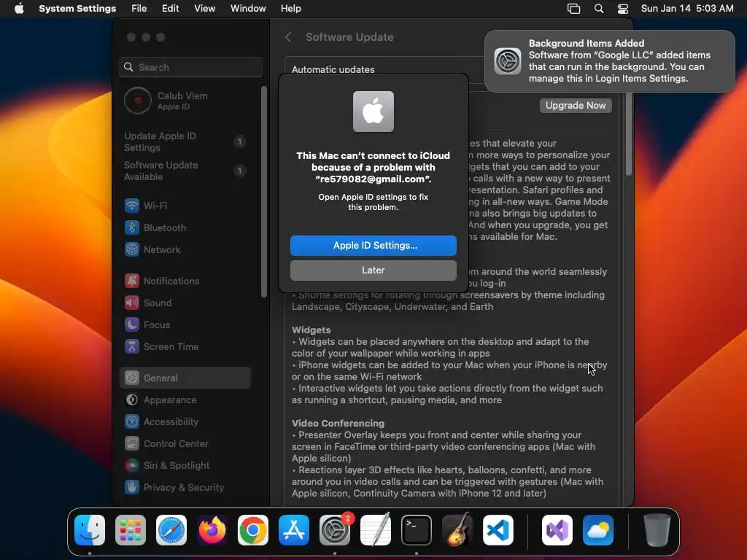Open Control Center sidebar icon
747x560 pixels.
132,444
